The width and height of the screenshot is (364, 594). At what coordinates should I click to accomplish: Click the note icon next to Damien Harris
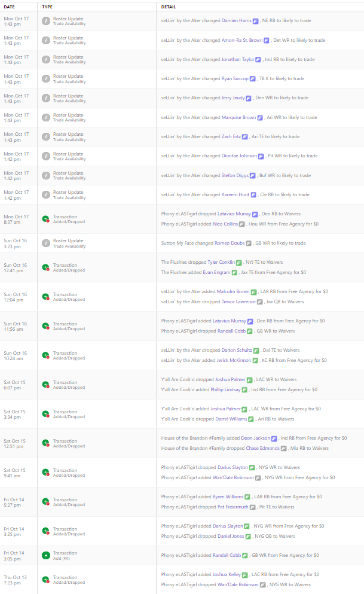256,21
